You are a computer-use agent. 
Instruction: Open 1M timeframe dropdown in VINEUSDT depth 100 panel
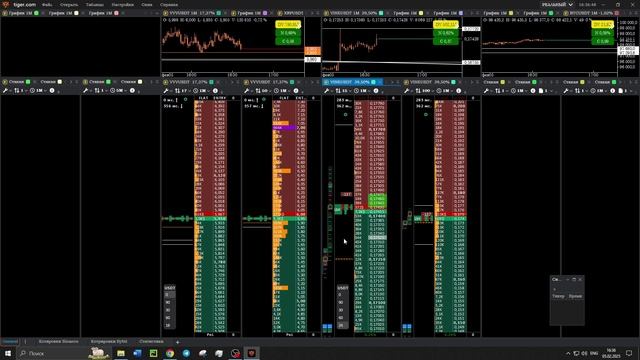click(443, 91)
